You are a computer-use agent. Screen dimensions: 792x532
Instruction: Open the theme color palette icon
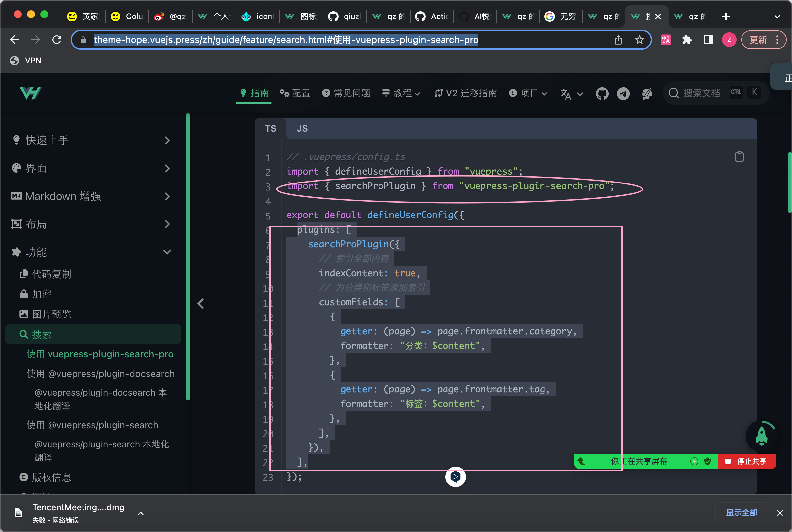point(647,93)
